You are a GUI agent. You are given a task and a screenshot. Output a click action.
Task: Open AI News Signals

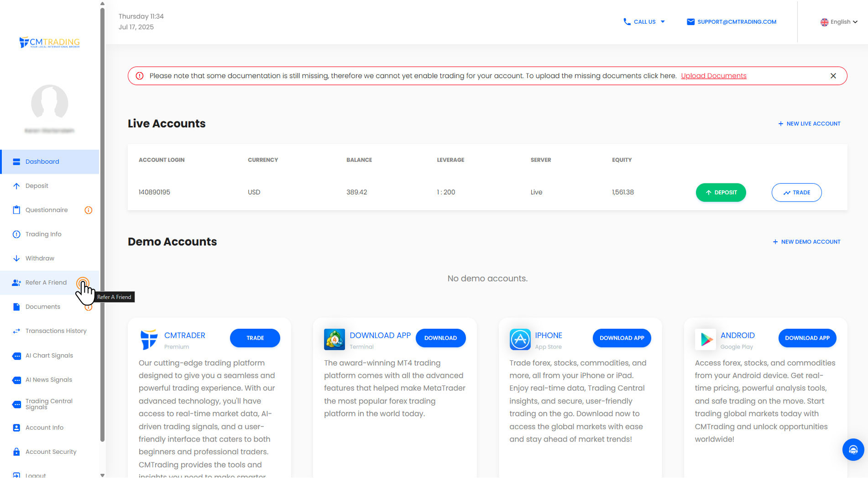50,380
